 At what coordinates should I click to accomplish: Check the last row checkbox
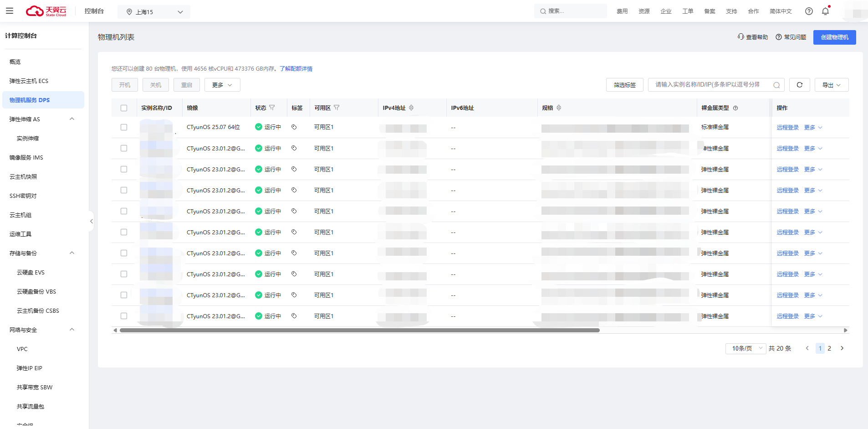point(124,316)
